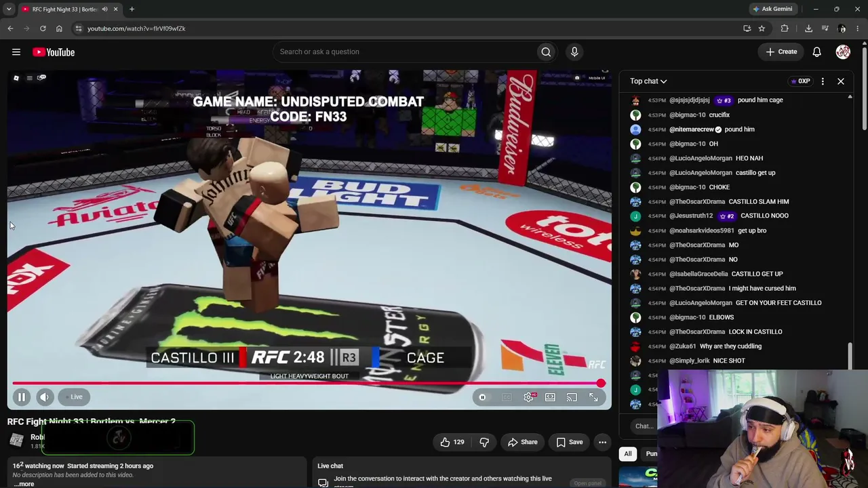868x488 pixels.
Task: Go to YouTube home via the logo
Action: (x=54, y=52)
